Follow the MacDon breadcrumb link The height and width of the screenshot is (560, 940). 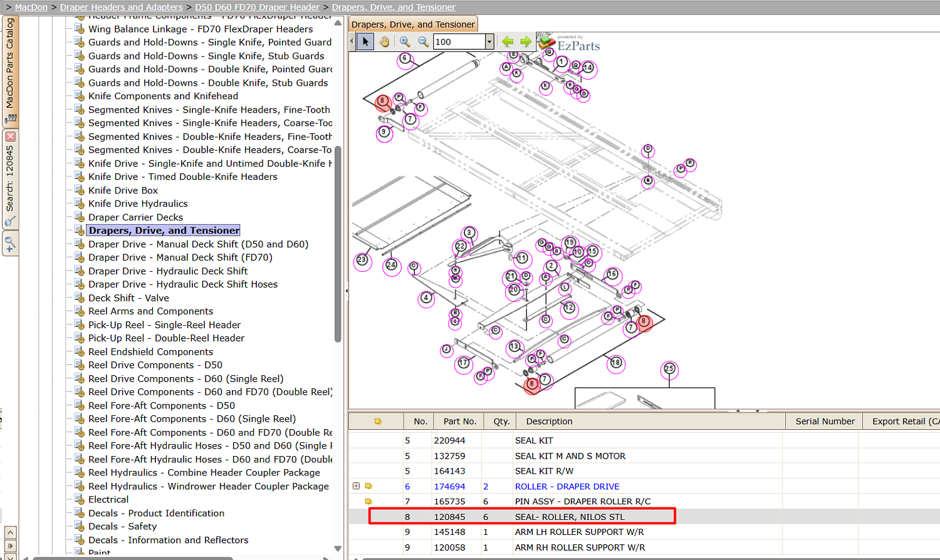[31, 7]
